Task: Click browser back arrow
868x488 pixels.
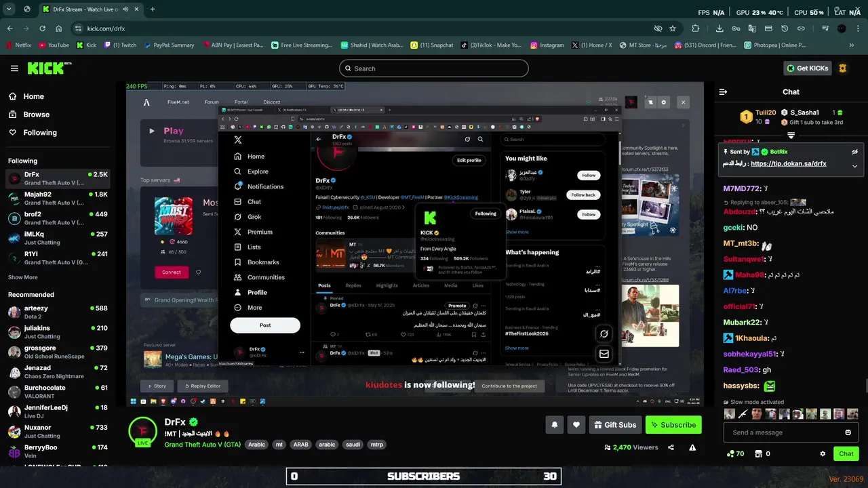Action: [x=10, y=28]
